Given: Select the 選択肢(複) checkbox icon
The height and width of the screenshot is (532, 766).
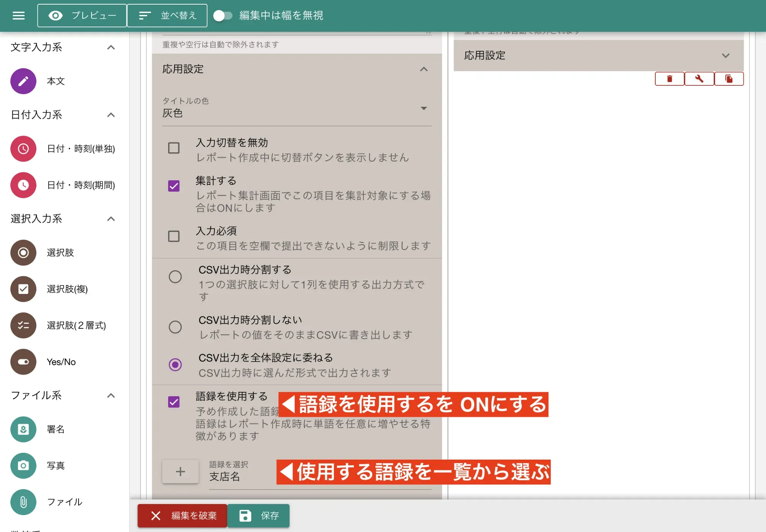Looking at the screenshot, I should pyautogui.click(x=23, y=289).
